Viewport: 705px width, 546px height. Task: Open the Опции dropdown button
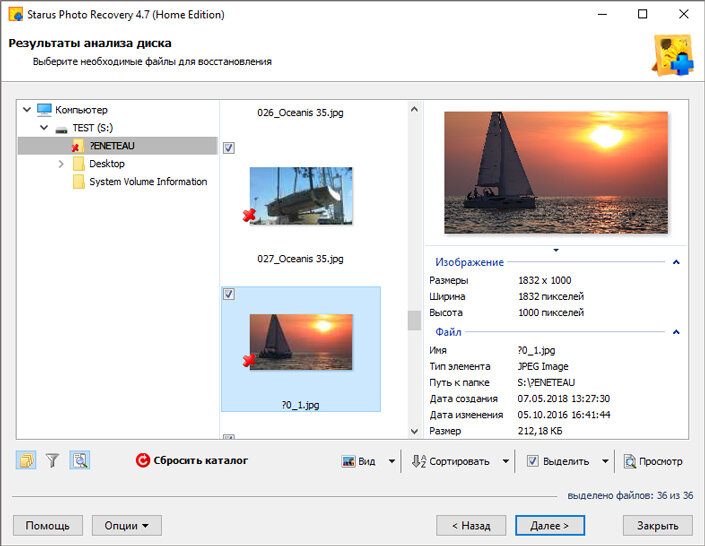(127, 525)
